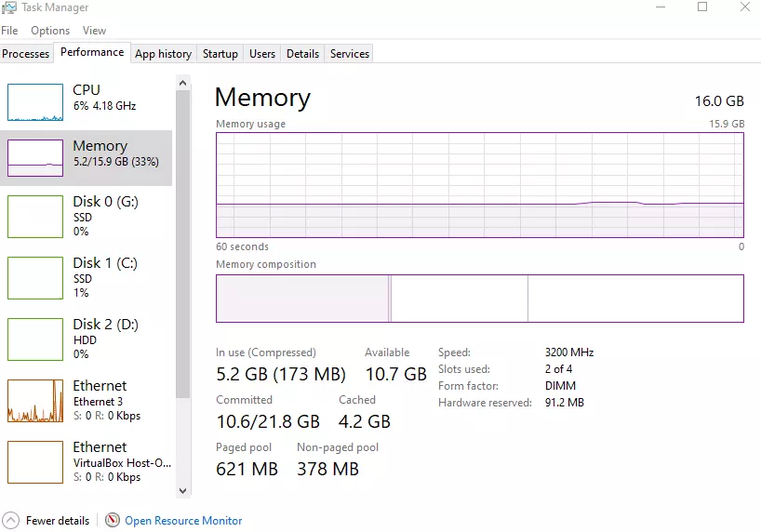Screen dimensions: 761x532
Task: Go to the Services tab
Action: (350, 54)
